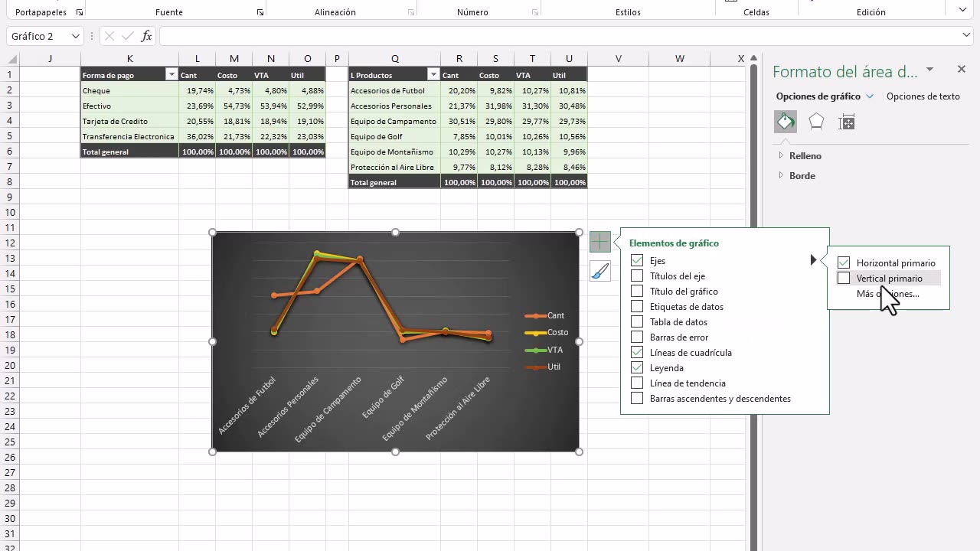Viewport: 980px width, 551px height.
Task: Click the Name Box field
Action: pos(38,36)
